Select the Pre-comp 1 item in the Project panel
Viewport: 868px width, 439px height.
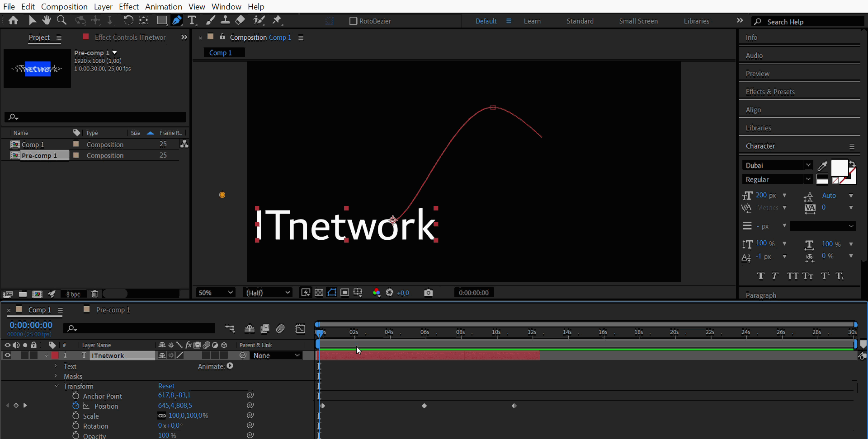40,155
